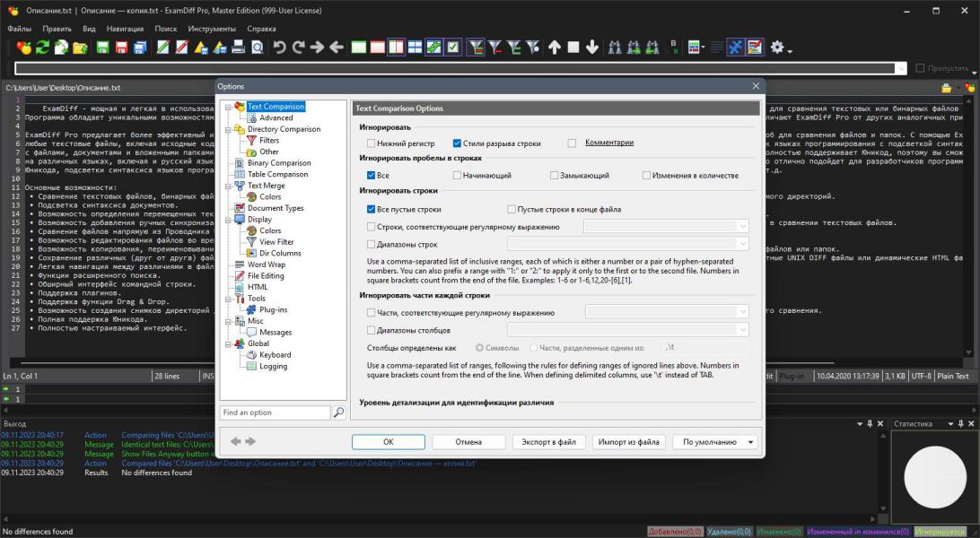Click the printer icon in the toolbar
The height and width of the screenshot is (538, 980).
pyautogui.click(x=238, y=48)
